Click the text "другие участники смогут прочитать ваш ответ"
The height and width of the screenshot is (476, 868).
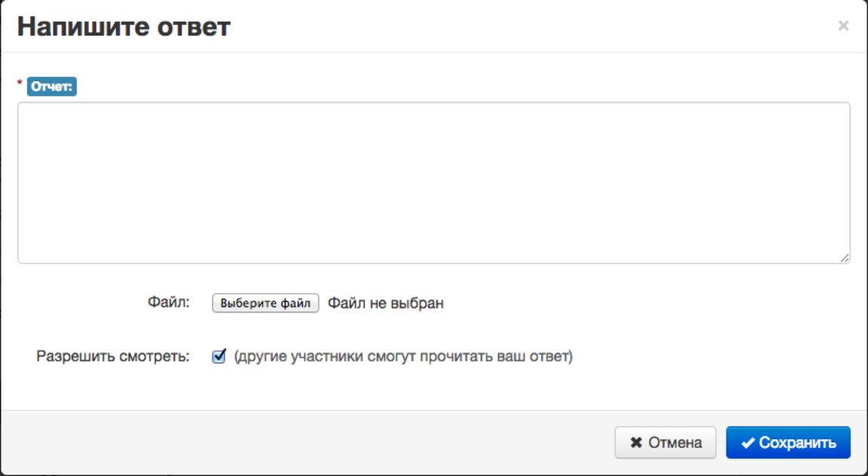pos(403,356)
